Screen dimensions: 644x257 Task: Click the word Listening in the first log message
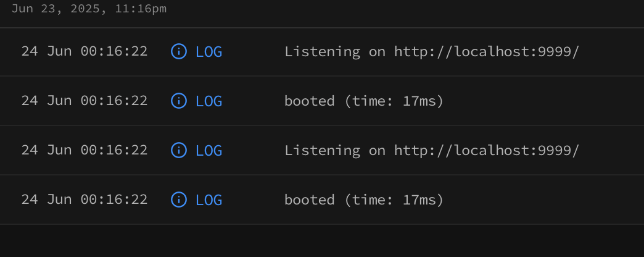323,53
